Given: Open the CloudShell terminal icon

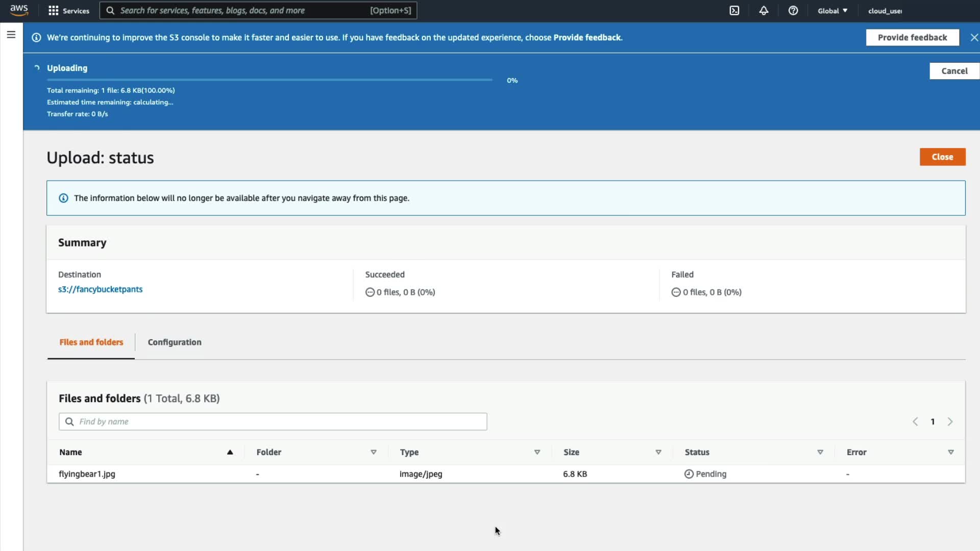Looking at the screenshot, I should pos(734,11).
